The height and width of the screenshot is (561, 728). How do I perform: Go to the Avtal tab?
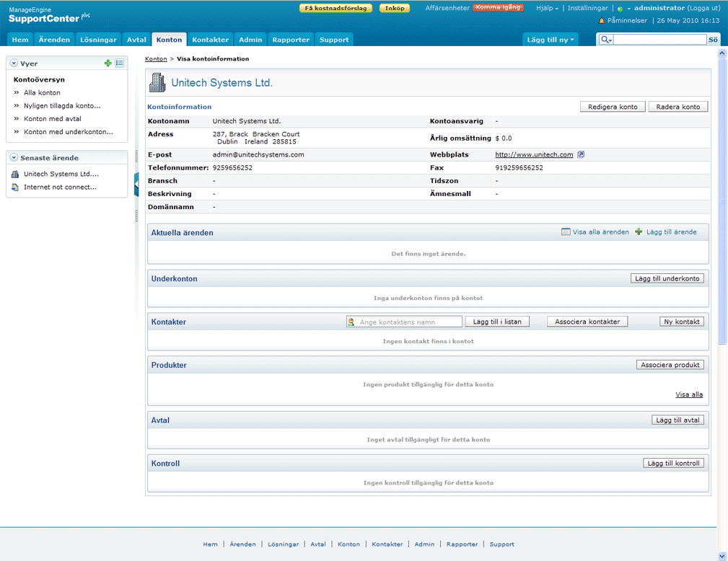click(x=136, y=40)
